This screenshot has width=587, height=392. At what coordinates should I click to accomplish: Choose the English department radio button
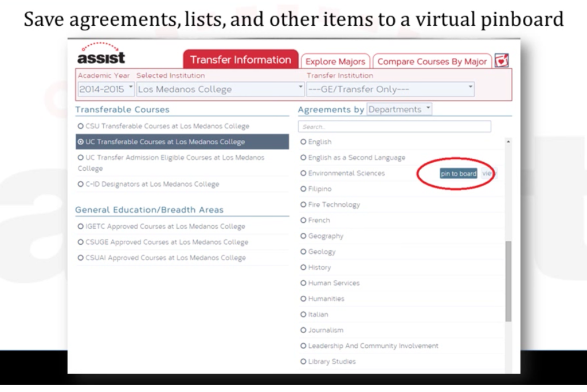(x=303, y=142)
